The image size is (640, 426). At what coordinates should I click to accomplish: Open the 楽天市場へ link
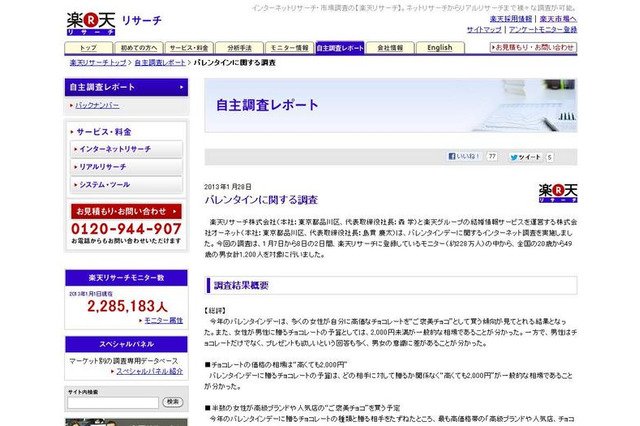(x=558, y=19)
